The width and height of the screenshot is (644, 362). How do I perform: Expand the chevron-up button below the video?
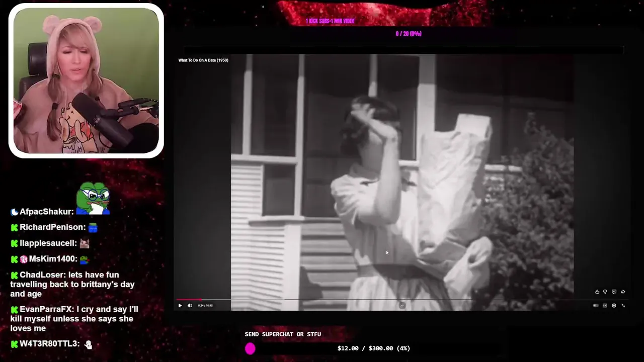tap(402, 305)
